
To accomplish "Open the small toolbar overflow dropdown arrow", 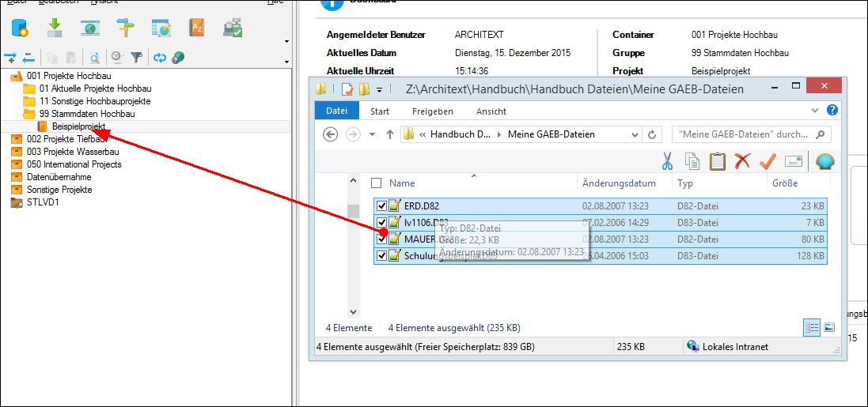I will pyautogui.click(x=286, y=62).
